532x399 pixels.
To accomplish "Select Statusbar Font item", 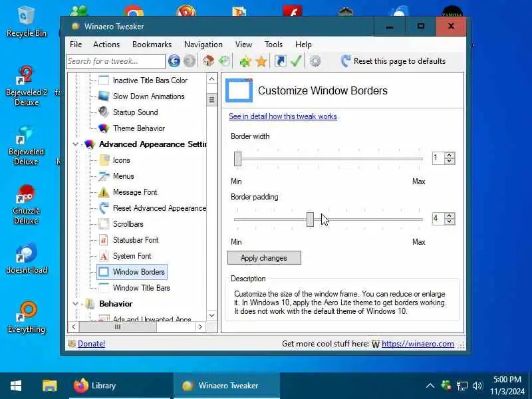I will pyautogui.click(x=136, y=240).
